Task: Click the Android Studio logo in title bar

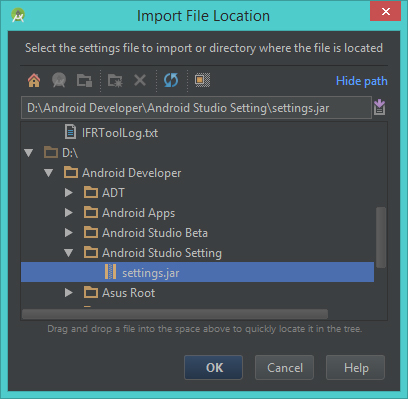Action: 18,15
